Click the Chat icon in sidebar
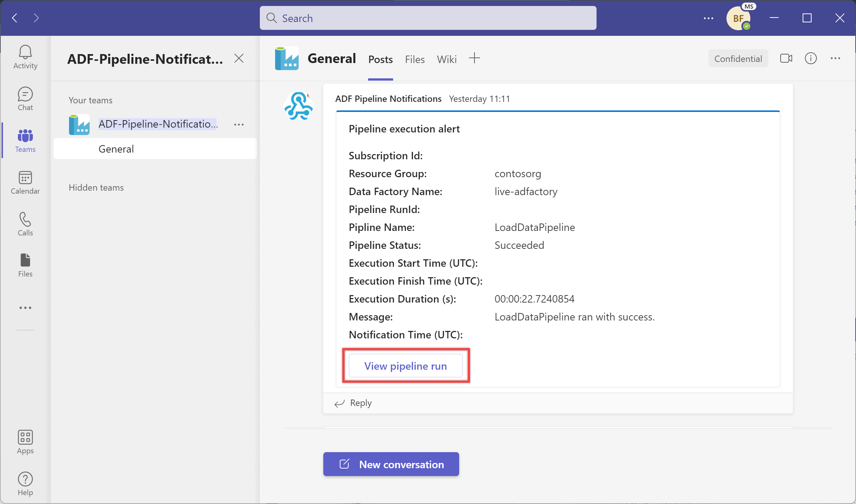The image size is (856, 504). coord(25,98)
